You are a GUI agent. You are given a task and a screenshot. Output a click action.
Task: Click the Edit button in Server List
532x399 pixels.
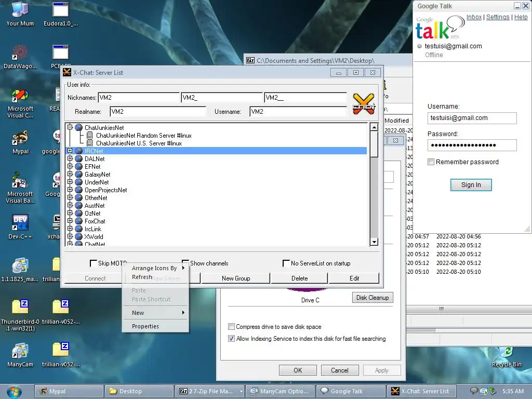click(354, 278)
